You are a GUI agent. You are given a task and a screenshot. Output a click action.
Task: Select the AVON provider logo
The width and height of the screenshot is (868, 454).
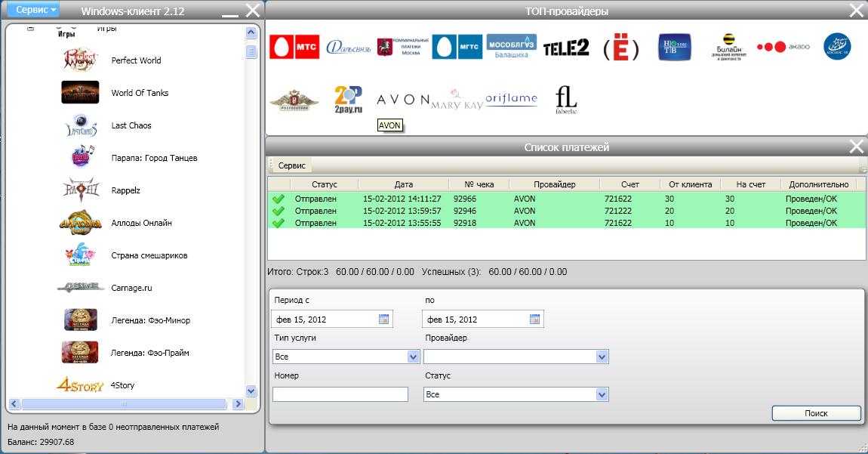pyautogui.click(x=403, y=100)
